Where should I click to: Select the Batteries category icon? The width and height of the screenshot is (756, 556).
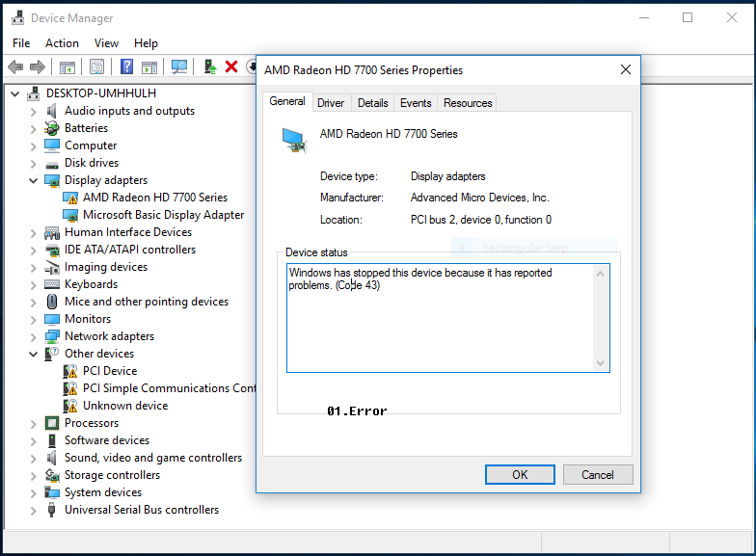[52, 128]
